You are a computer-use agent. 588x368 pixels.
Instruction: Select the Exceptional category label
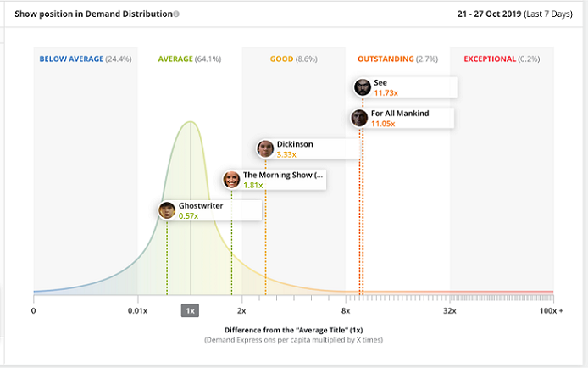pyautogui.click(x=490, y=59)
